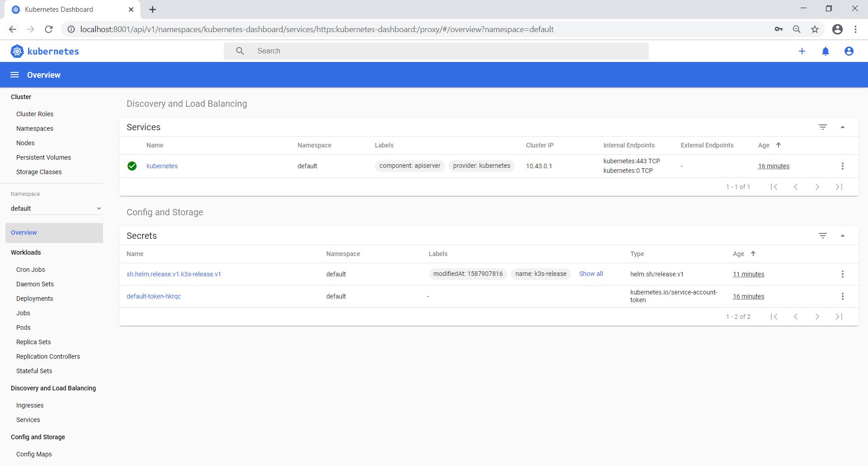Open Pods in the sidebar

[x=24, y=327]
